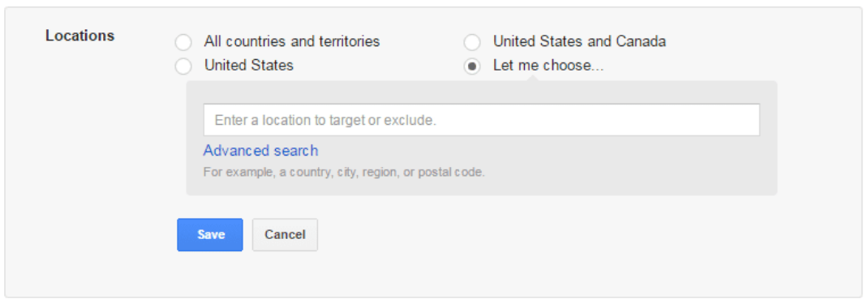Click the 'United States and Canada' label text
Image resolution: width=868 pixels, height=299 pixels.
pyautogui.click(x=579, y=41)
